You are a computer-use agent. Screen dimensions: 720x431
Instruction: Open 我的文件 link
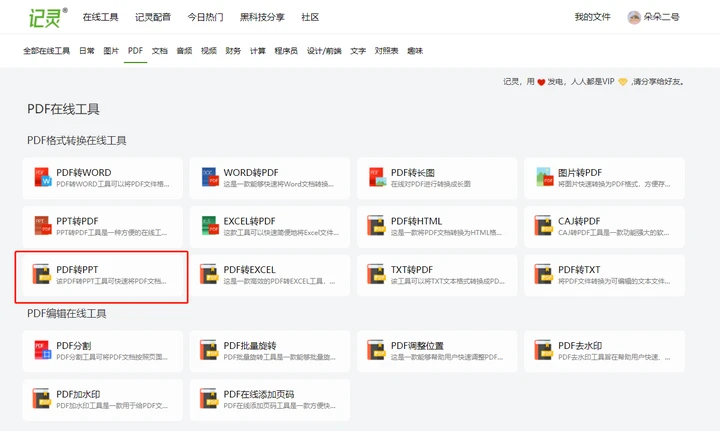click(x=592, y=17)
